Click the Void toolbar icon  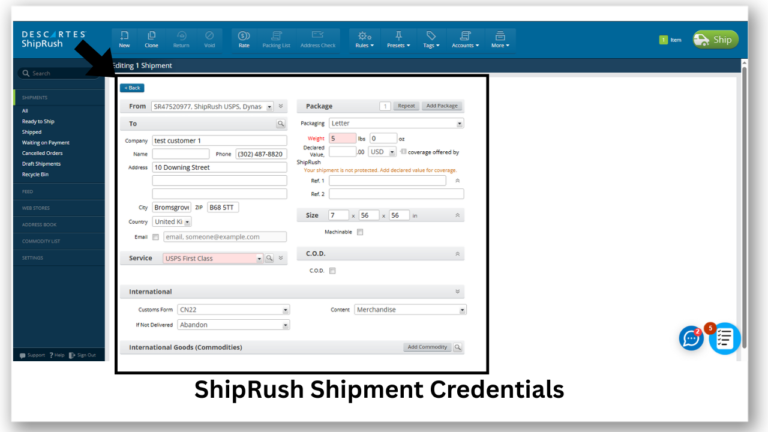click(209, 39)
